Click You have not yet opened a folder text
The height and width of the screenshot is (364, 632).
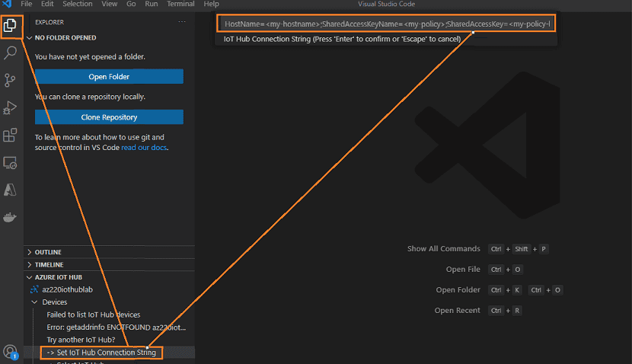pos(90,57)
